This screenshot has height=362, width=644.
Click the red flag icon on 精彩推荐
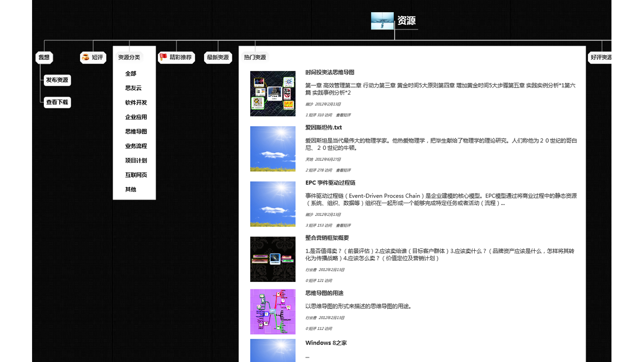pos(163,57)
